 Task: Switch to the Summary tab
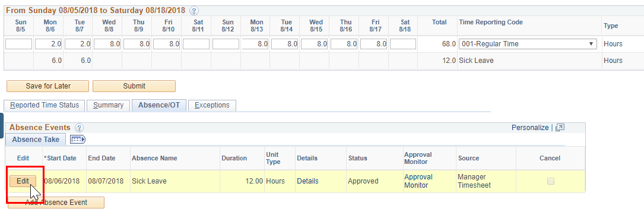[109, 105]
